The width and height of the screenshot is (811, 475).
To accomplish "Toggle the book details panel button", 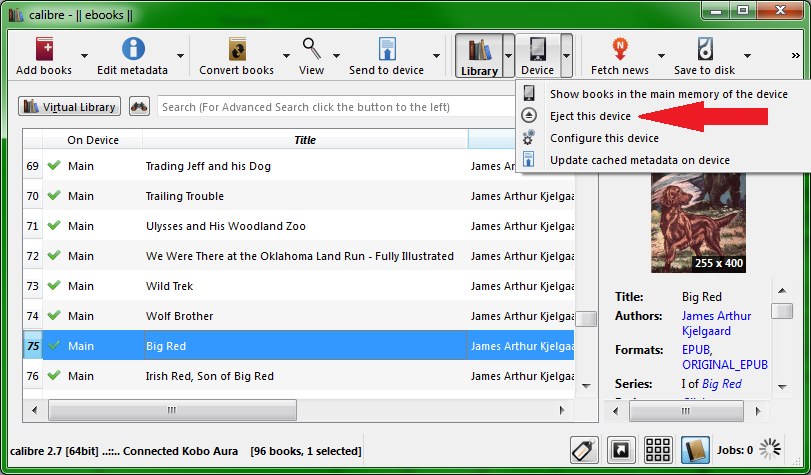I will click(x=695, y=450).
